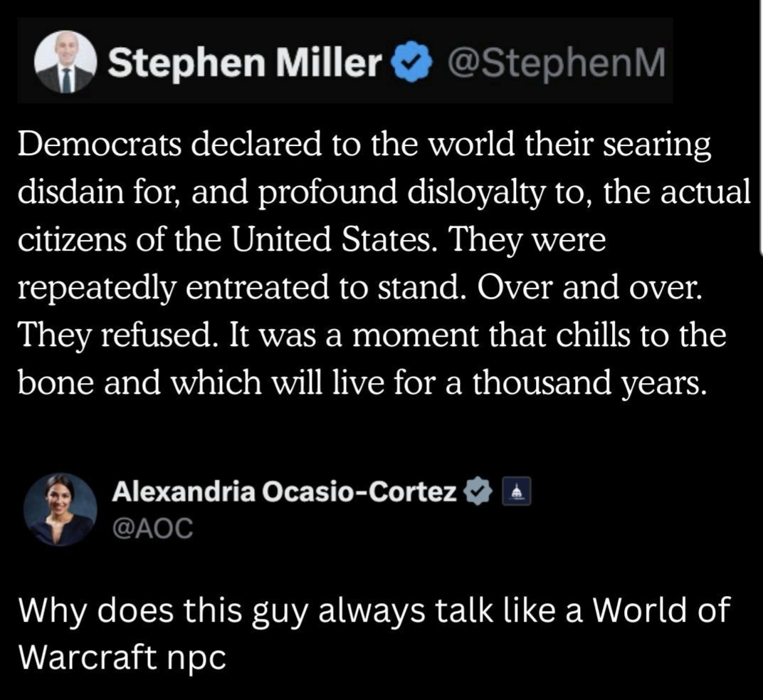Click the Alexandria Ocasio-Cortez display name
This screenshot has width=763, height=700.
[x=284, y=491]
